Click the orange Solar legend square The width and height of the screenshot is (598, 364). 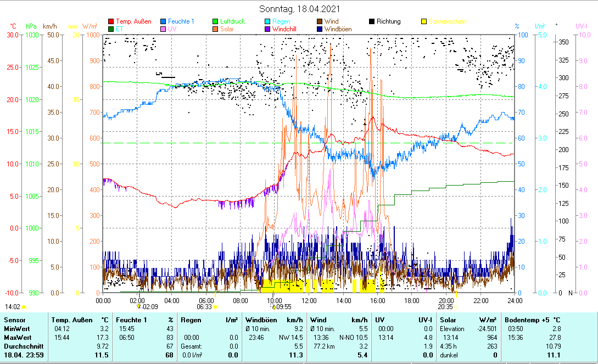216,29
